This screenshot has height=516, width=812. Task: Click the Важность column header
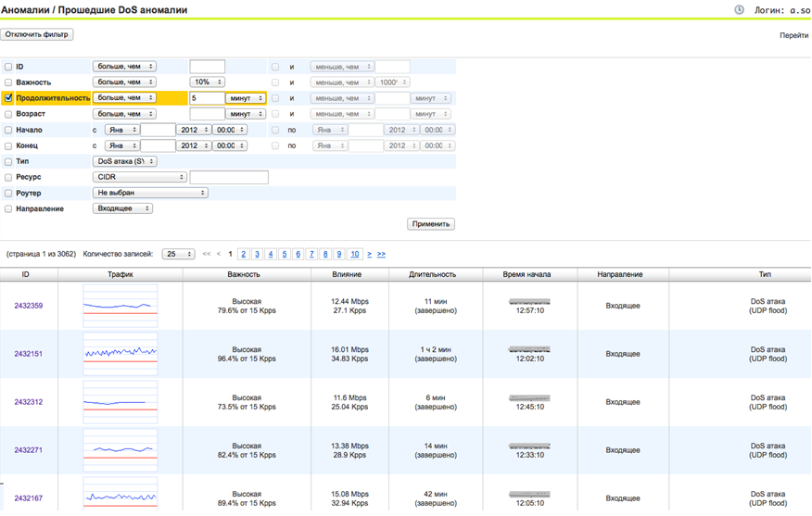coord(244,274)
